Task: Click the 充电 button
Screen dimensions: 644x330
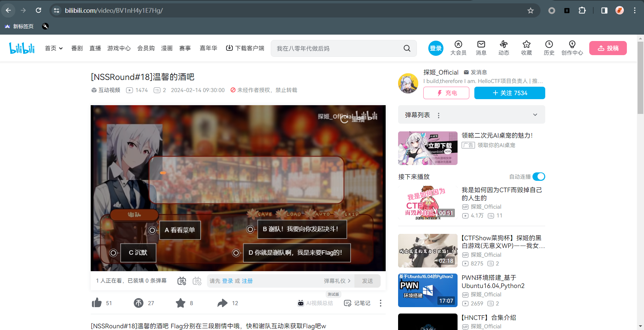Action: tap(446, 93)
